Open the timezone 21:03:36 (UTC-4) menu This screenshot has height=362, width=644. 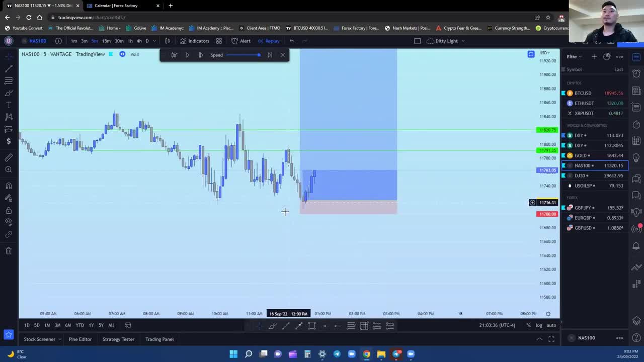[497, 325]
